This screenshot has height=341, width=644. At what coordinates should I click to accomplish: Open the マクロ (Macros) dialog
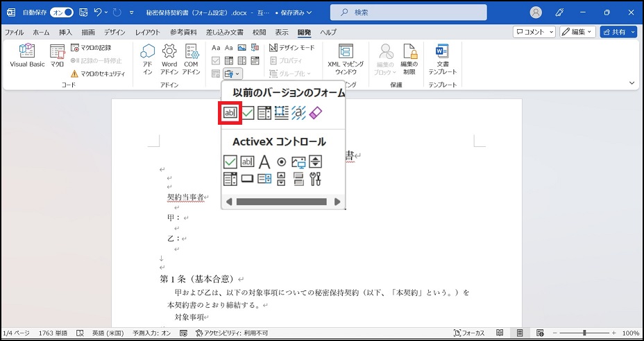57,56
